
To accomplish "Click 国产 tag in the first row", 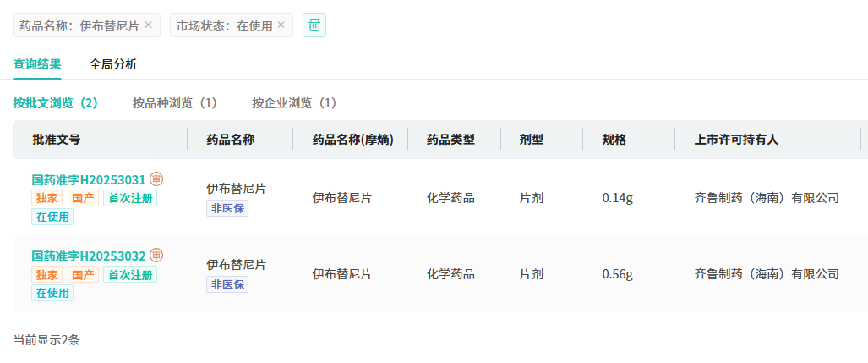I will [83, 198].
